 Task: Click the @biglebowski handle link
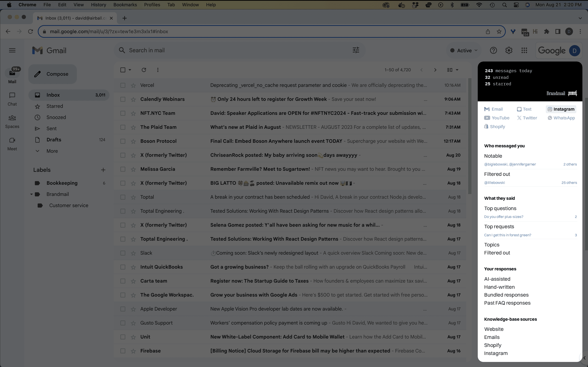click(496, 164)
